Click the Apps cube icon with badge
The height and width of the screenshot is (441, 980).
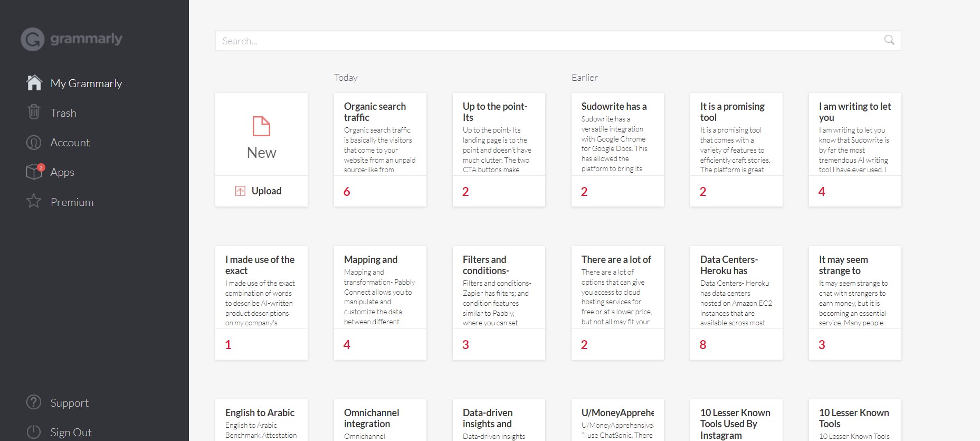[35, 172]
